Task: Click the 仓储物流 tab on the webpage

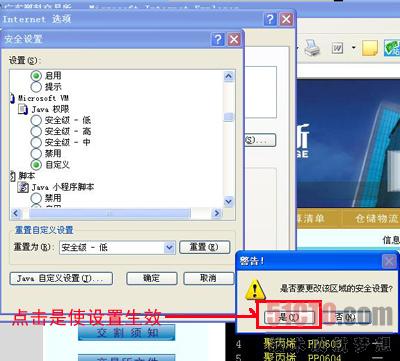Action: tap(377, 219)
